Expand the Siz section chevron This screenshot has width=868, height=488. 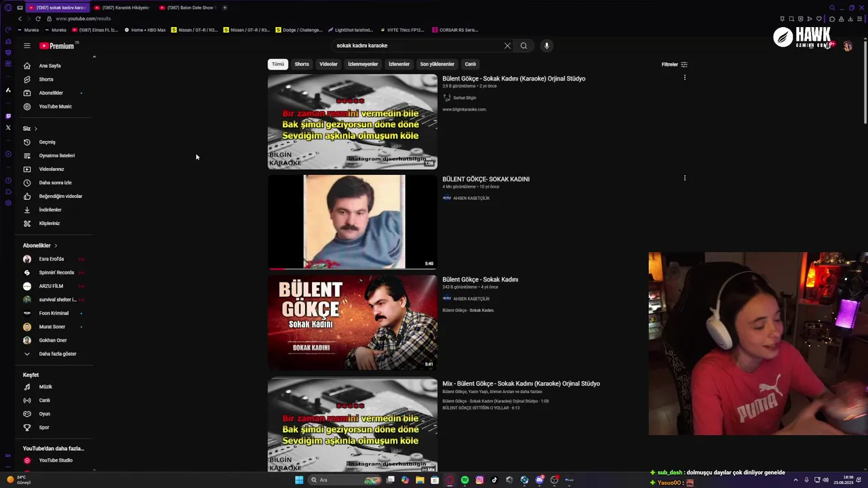(35, 129)
